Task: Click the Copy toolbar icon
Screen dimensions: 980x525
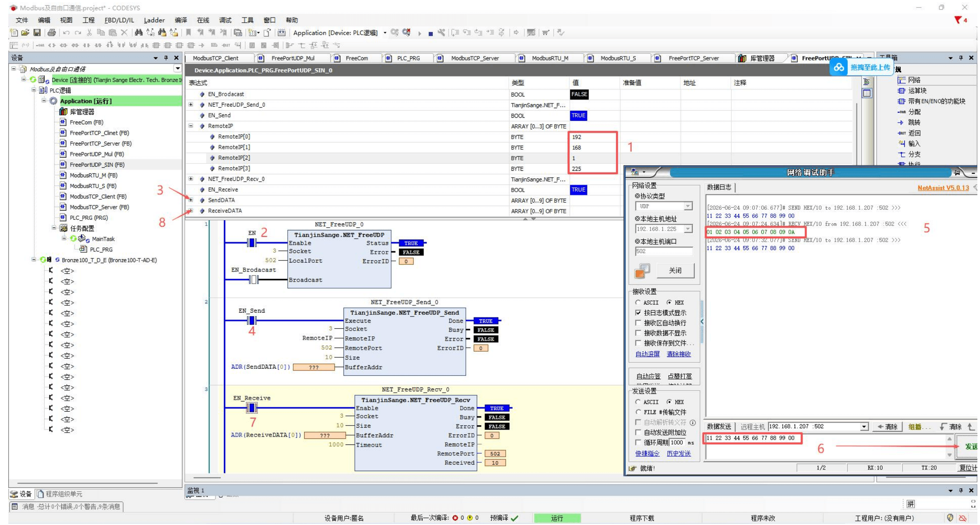Action: tap(101, 32)
